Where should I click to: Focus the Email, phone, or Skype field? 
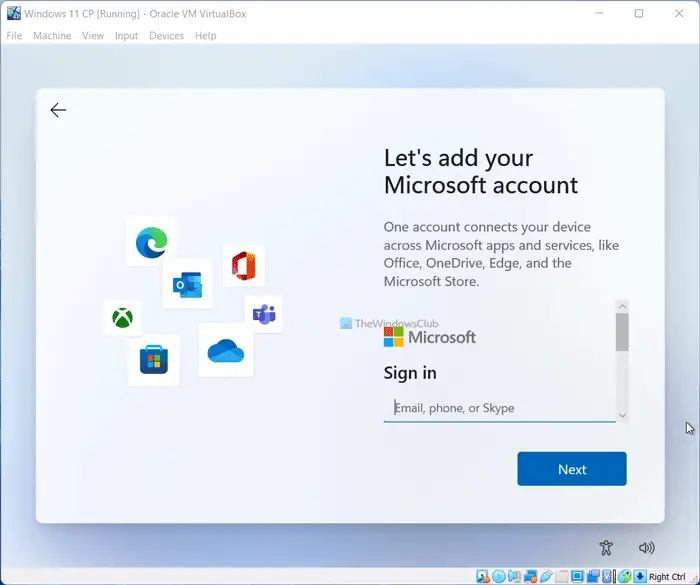pyautogui.click(x=500, y=408)
